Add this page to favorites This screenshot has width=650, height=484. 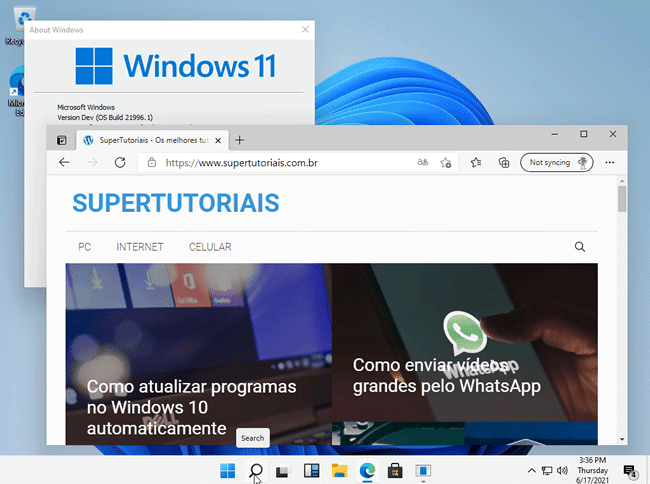click(x=446, y=162)
